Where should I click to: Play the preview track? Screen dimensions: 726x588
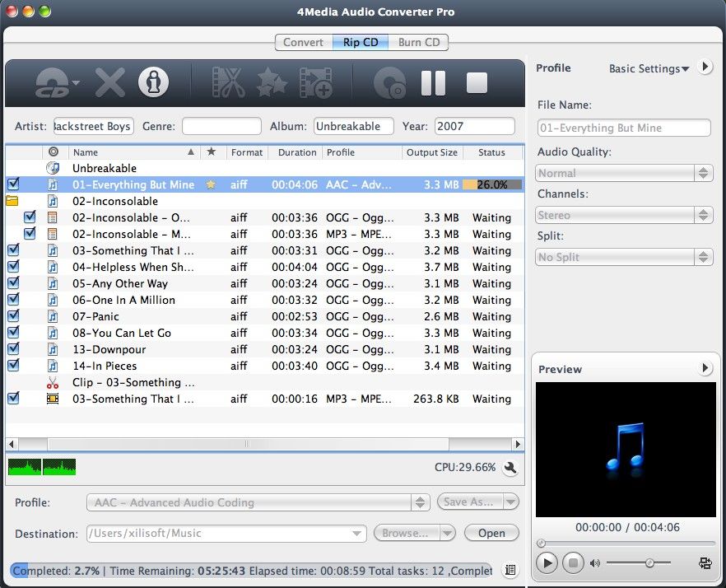tap(546, 563)
